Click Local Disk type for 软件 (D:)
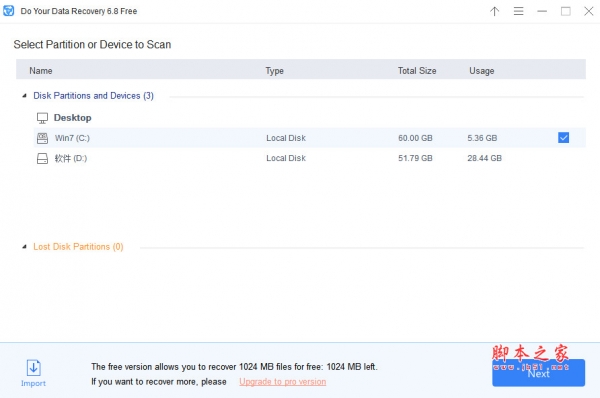 (x=286, y=158)
